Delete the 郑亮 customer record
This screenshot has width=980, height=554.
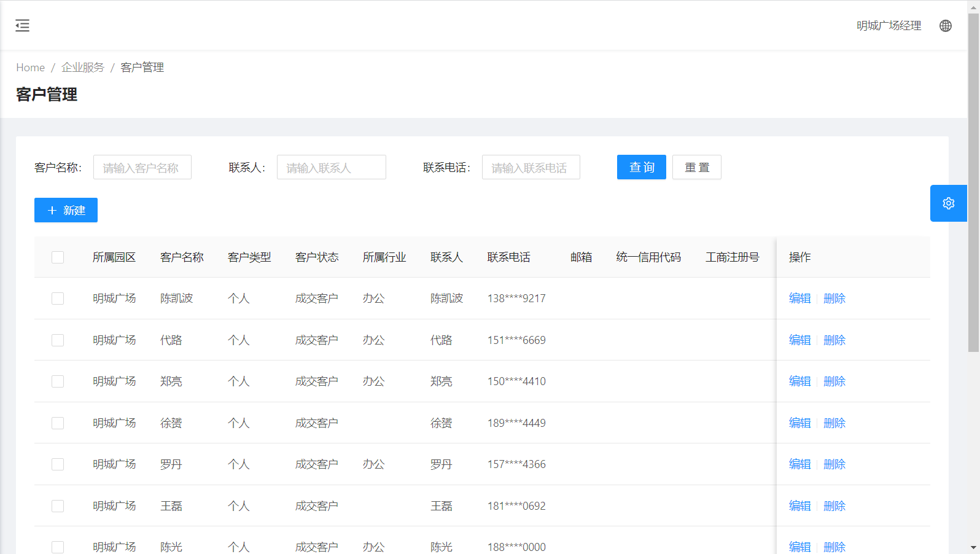pyautogui.click(x=834, y=381)
